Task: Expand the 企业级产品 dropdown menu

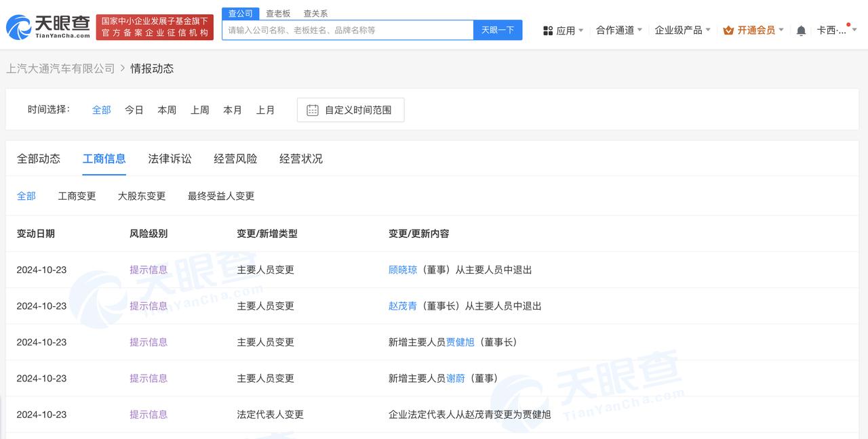Action: click(x=683, y=30)
